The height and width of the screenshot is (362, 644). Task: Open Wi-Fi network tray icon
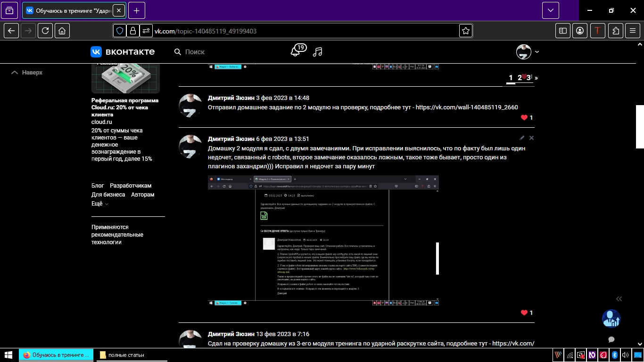570,355
